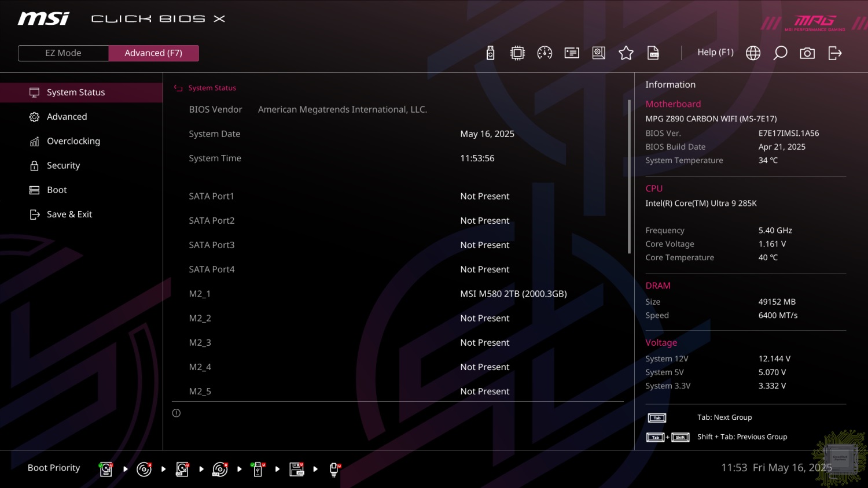Click the chart icon beside Overclocking
The height and width of the screenshot is (488, 868).
(34, 141)
